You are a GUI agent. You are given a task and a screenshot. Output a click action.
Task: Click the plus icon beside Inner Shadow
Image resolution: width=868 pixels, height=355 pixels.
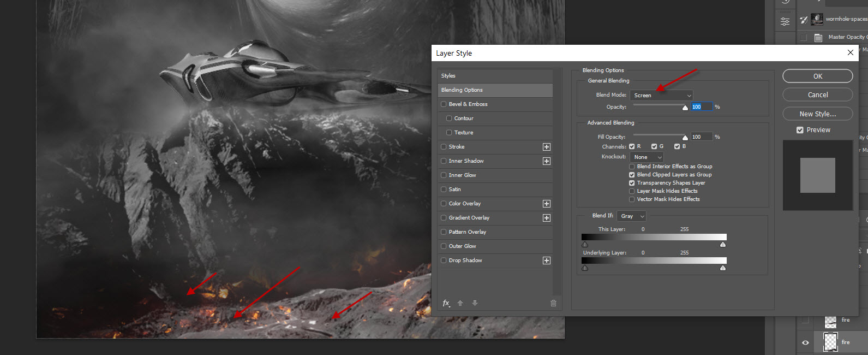[x=546, y=161]
